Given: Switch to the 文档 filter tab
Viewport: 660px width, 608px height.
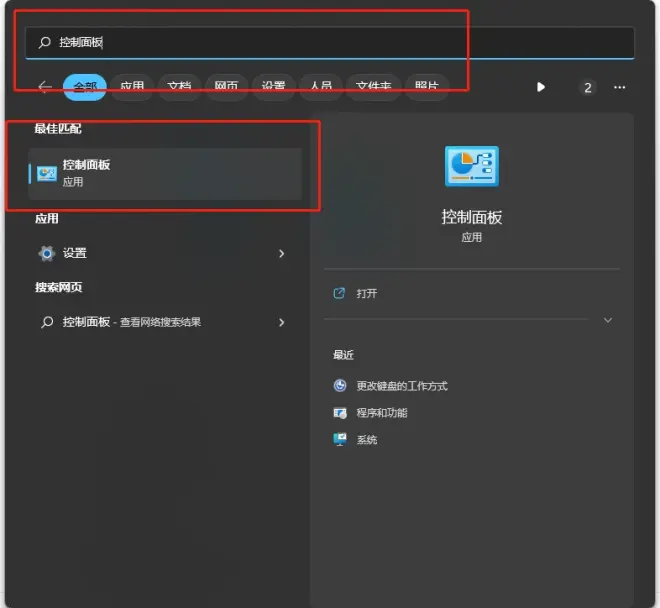Looking at the screenshot, I should point(179,87).
